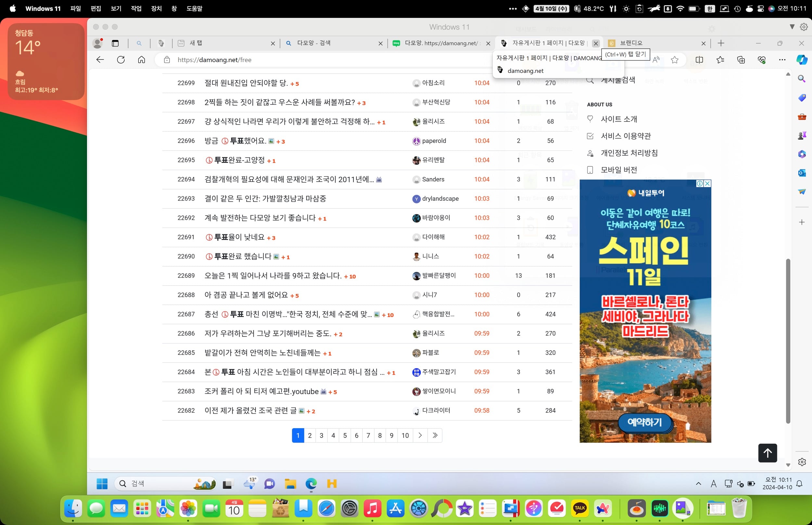The image size is (812, 525).
Task: Open Edge settings and more menu
Action: (x=782, y=60)
